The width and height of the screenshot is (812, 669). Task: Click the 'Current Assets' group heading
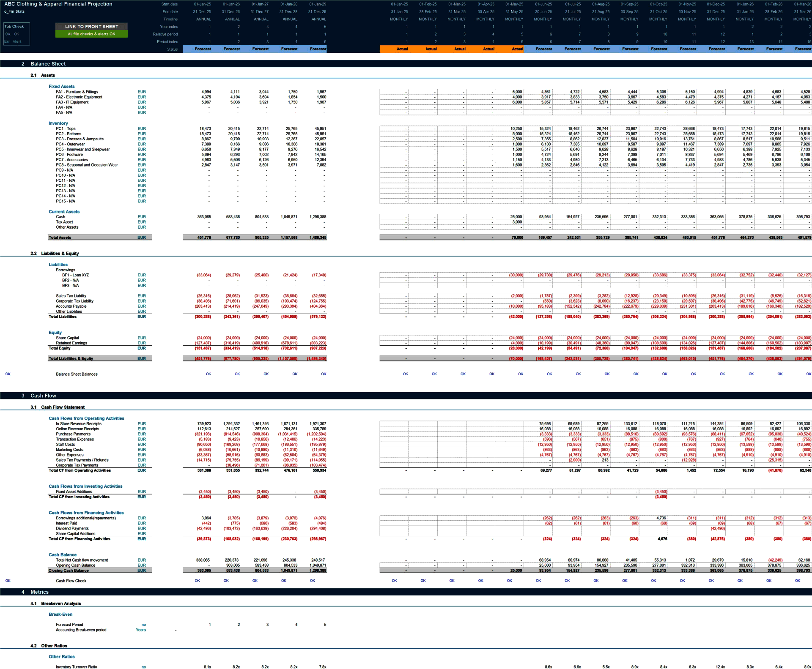(x=64, y=212)
